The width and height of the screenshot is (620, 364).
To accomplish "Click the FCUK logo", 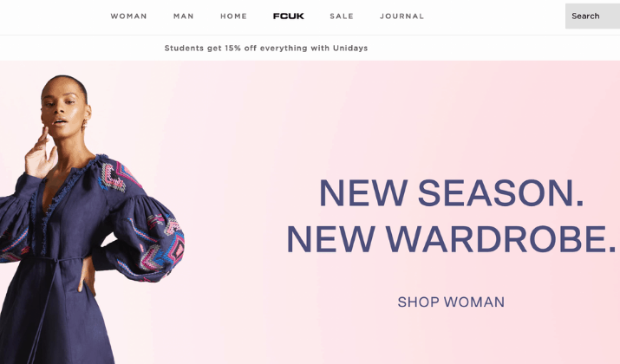I will [x=288, y=16].
